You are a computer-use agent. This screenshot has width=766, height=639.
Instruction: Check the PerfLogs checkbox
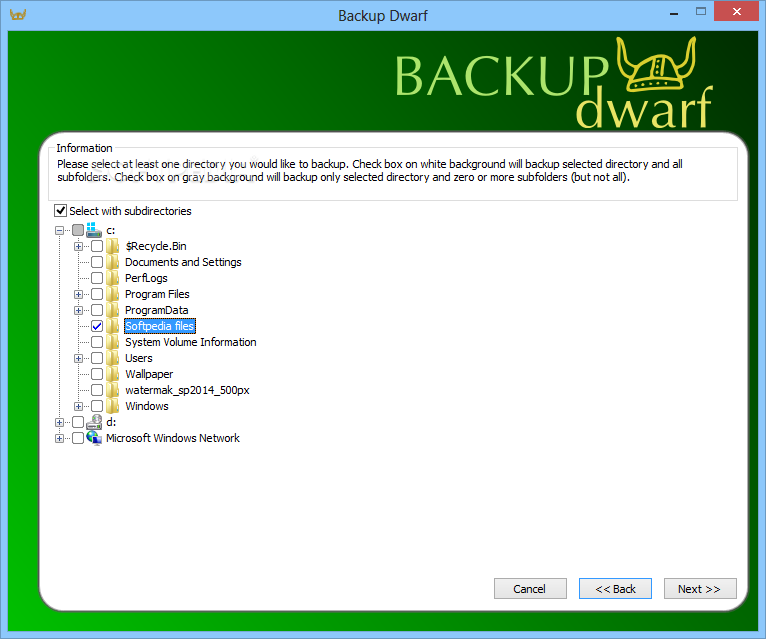coord(97,278)
